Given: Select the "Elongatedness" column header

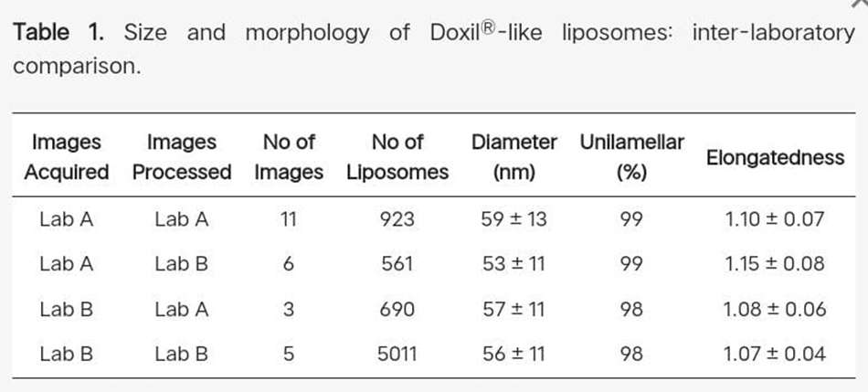Looking at the screenshot, I should pos(775,157).
